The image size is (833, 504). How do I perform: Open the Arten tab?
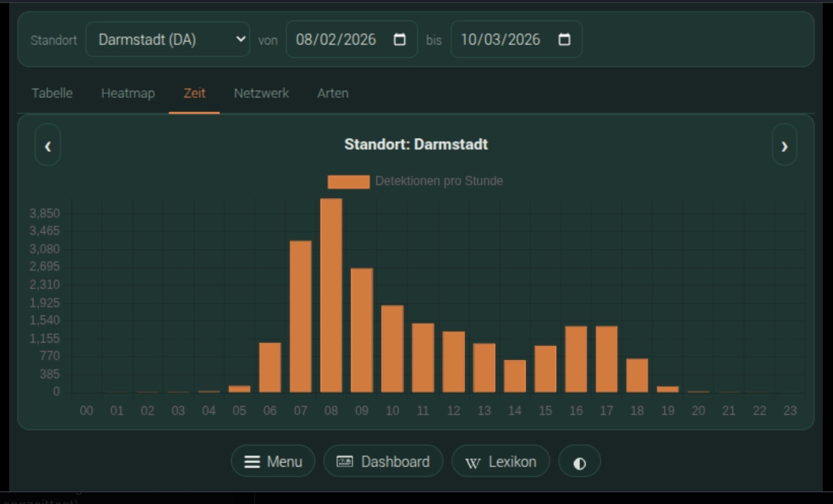click(x=333, y=94)
